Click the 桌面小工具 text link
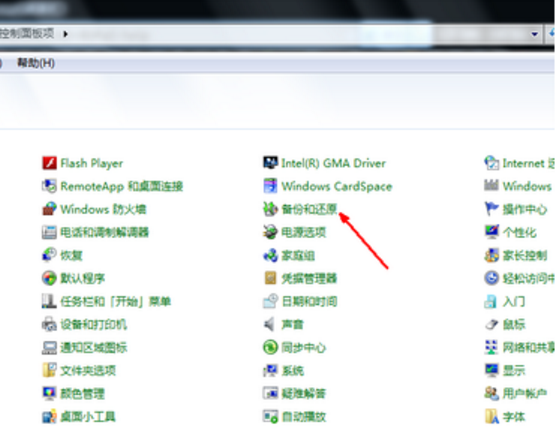This screenshot has height=436, width=557. [88, 416]
